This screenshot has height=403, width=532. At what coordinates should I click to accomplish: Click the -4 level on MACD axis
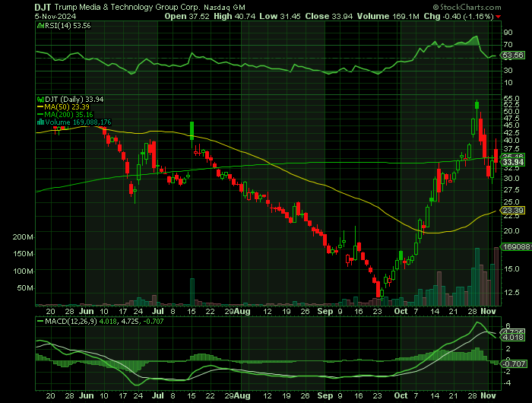click(507, 383)
